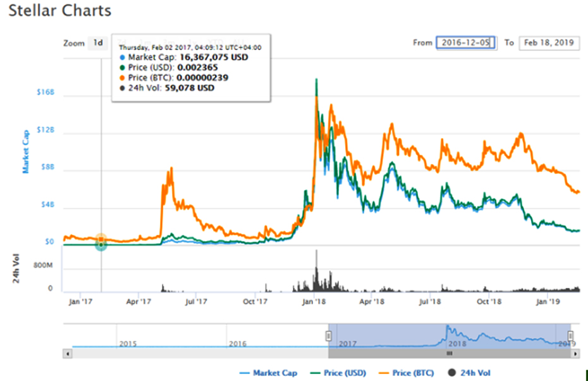Click the Jul '17 x-axis label
Screen dimensions: 588x381
196,301
